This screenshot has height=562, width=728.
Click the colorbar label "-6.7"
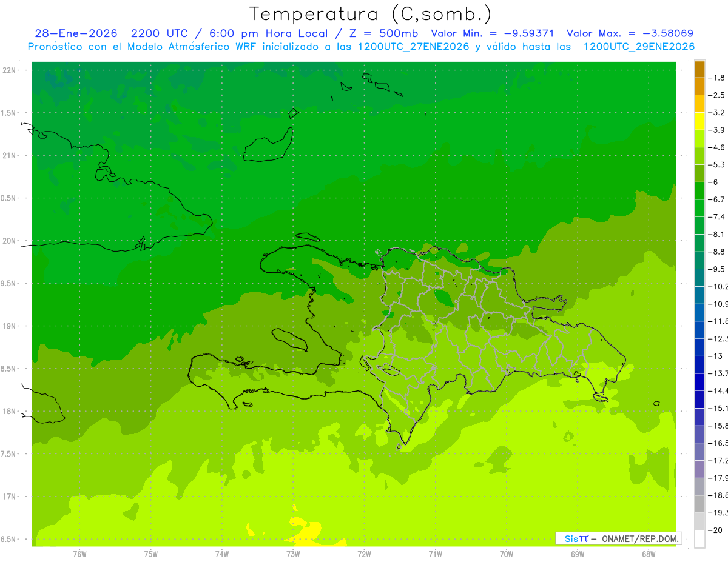(x=716, y=199)
